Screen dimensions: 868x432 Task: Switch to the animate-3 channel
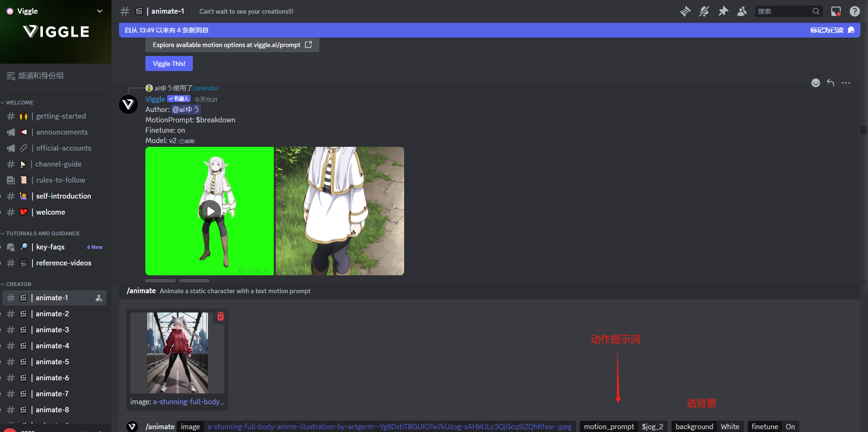click(55, 330)
